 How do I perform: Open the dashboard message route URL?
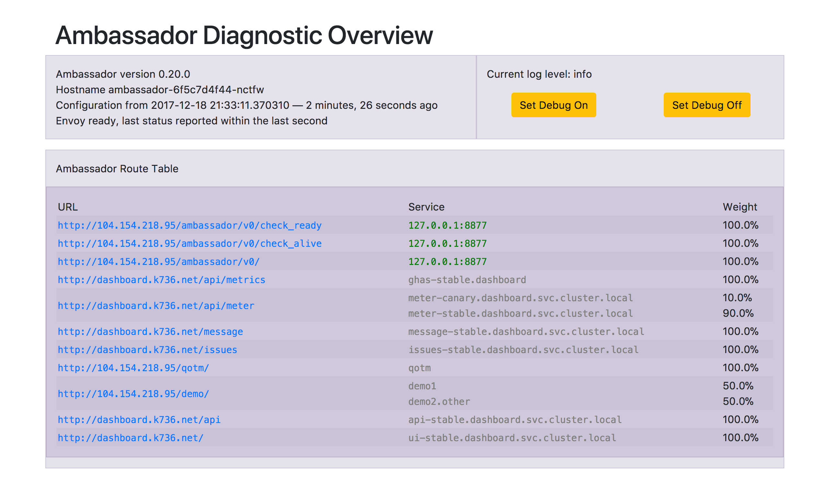[x=150, y=331]
